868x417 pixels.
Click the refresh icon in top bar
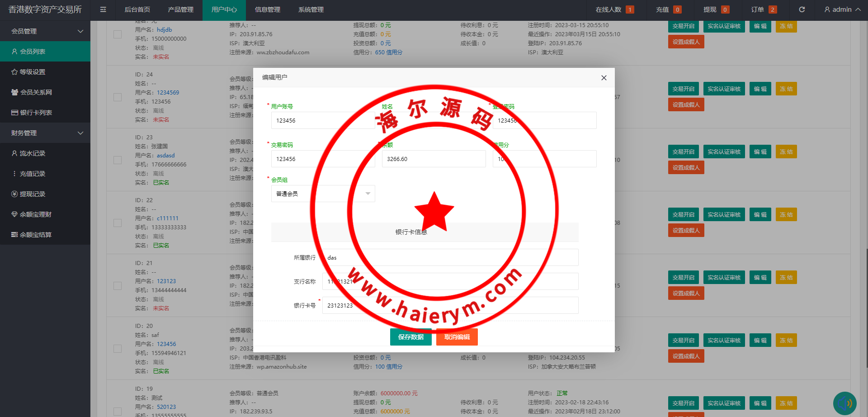click(802, 9)
